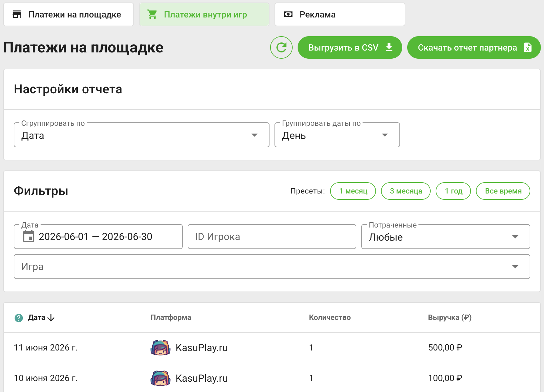Sort by Выручка (₽) column header

click(x=450, y=317)
